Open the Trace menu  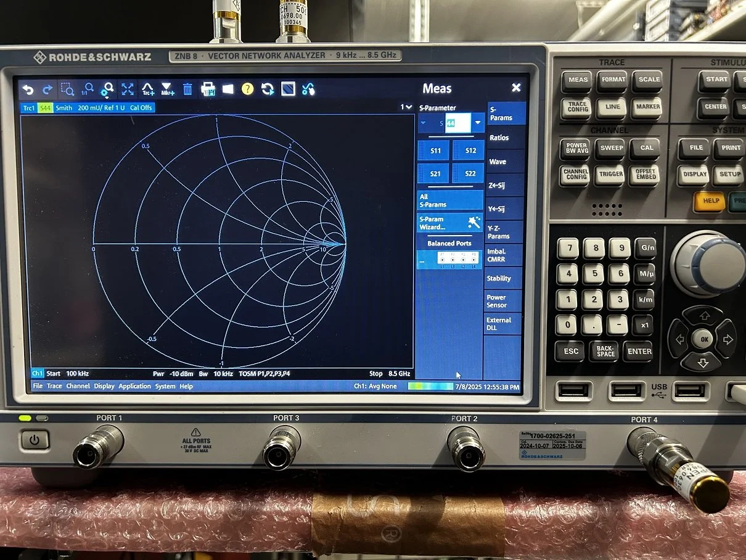54,386
